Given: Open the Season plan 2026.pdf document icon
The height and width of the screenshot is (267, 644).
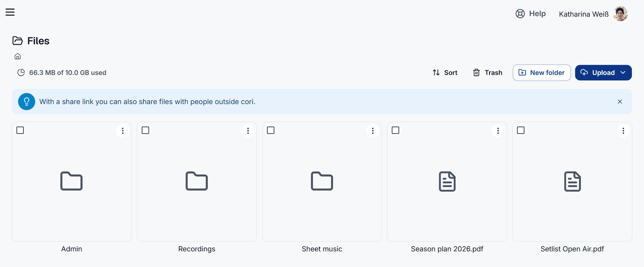Looking at the screenshot, I should (447, 182).
